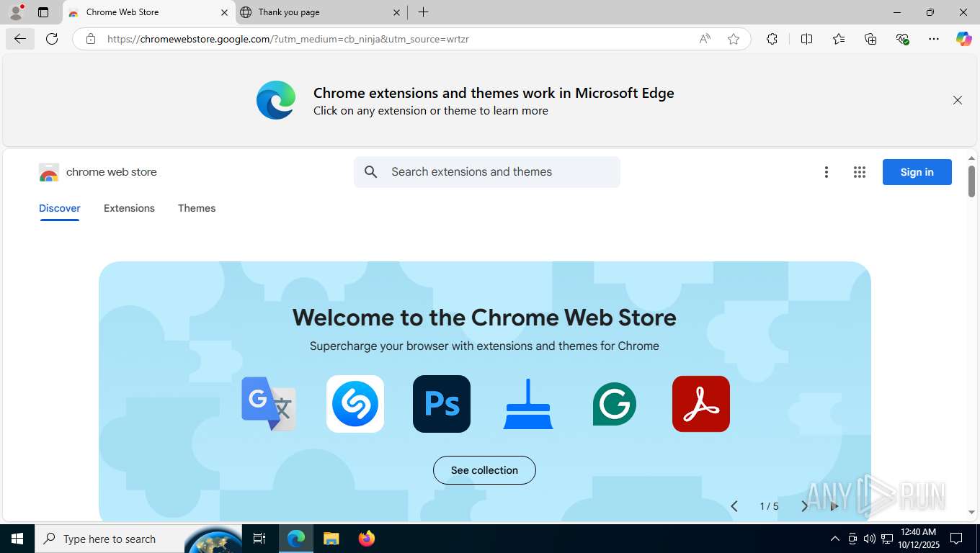Launch Firefox from the taskbar

tap(367, 539)
